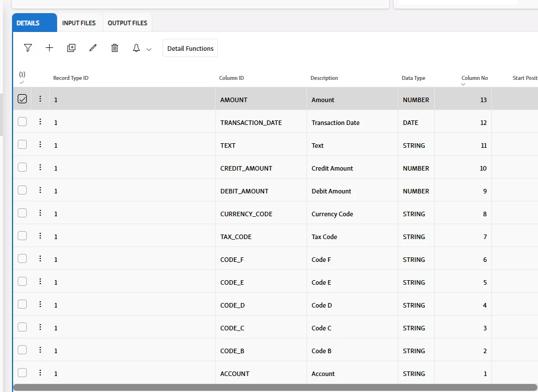Viewport: 538px width, 392px height.
Task: Open row menu for CURRENCY_CODE
Action: click(40, 213)
